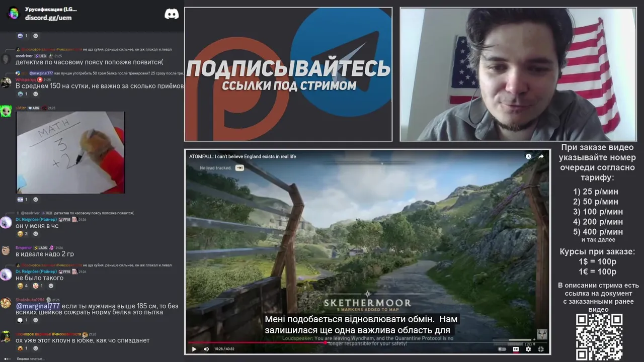The image size is (644, 362).
Task: Click the Watch later clock icon
Action: (528, 156)
